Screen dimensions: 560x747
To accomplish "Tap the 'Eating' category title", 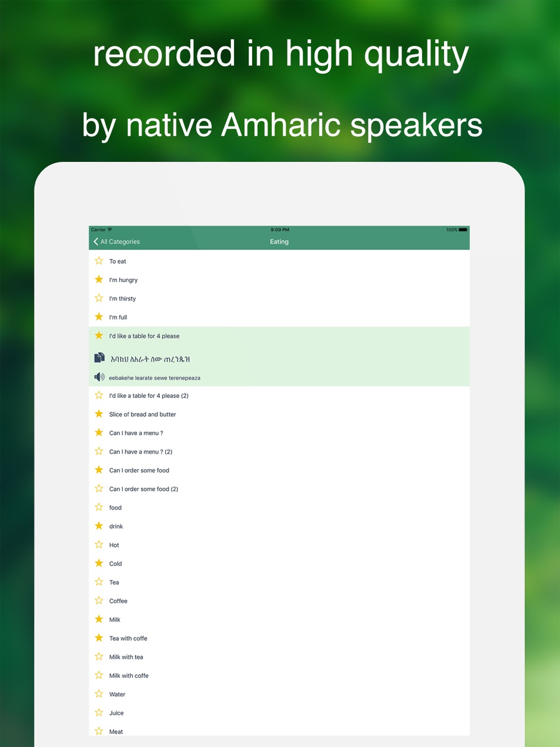I will [x=279, y=242].
